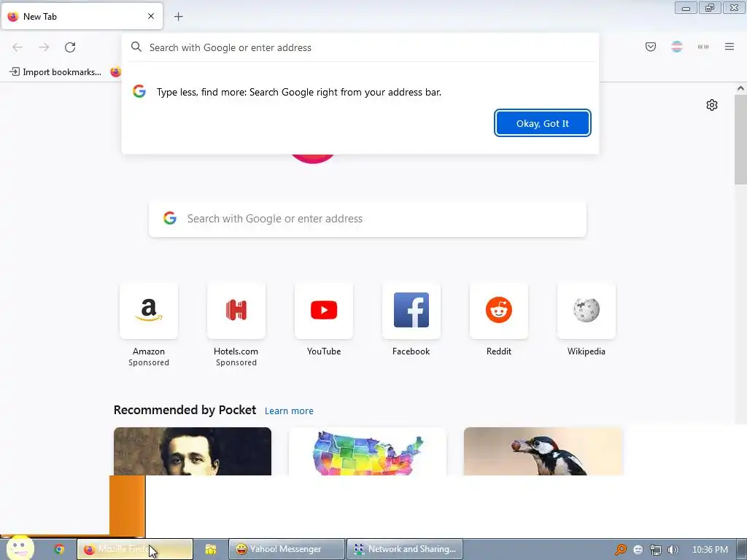
Task: Go back one page
Action: coord(18,47)
